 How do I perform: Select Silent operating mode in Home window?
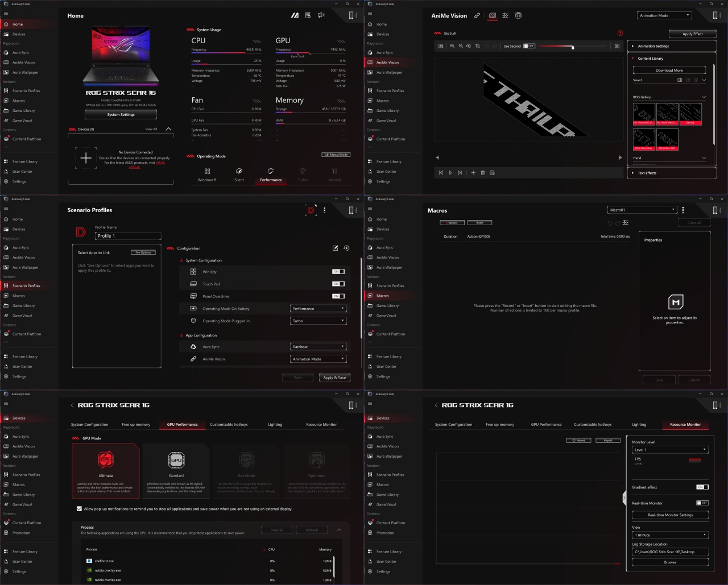click(x=239, y=175)
